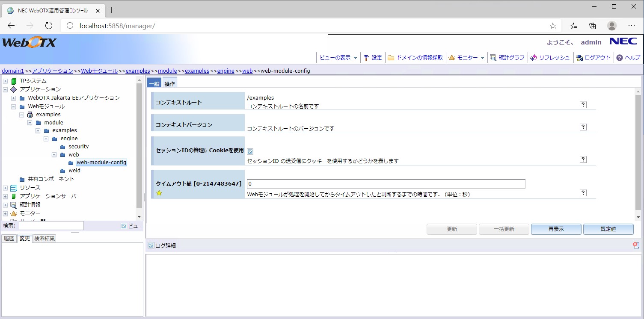Click the ? icon beside コンテキストルート

583,104
